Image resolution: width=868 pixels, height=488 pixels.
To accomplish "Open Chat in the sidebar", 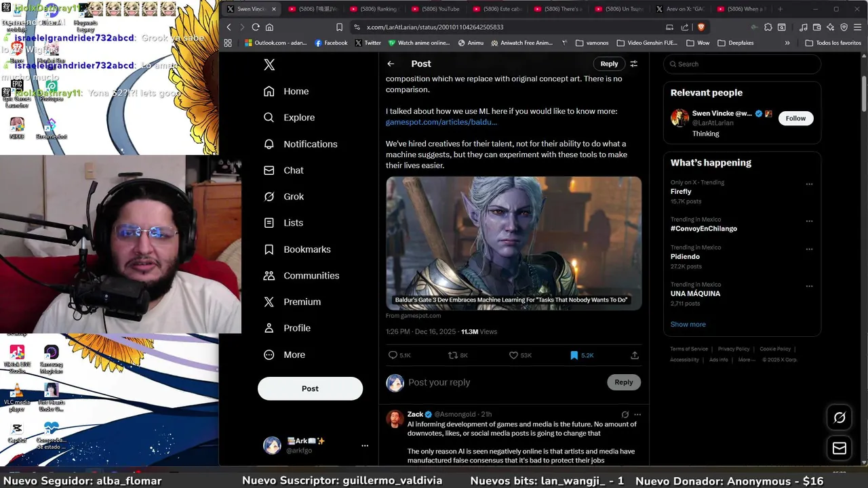I will [x=283, y=170].
